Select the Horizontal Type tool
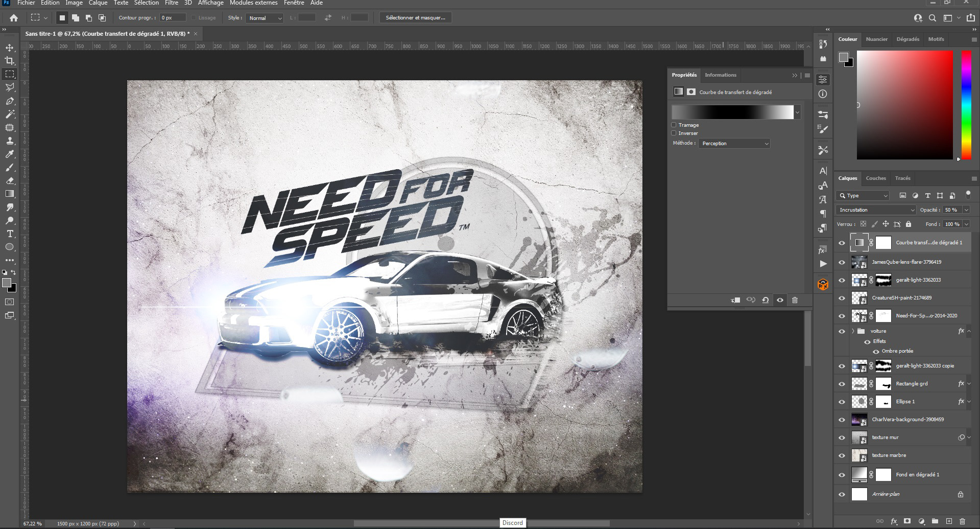This screenshot has height=529, width=980. pos(10,234)
